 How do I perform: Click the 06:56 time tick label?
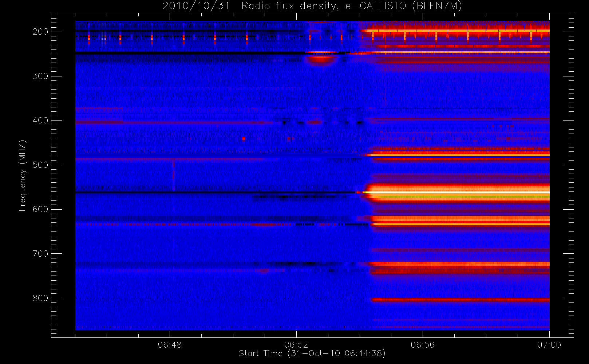pyautogui.click(x=423, y=345)
